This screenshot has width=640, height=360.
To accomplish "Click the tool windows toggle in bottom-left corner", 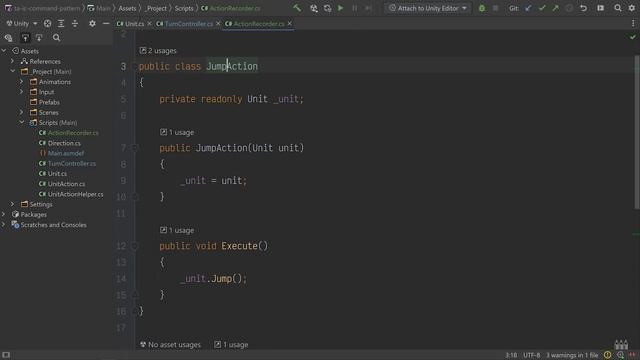I will click(6, 355).
